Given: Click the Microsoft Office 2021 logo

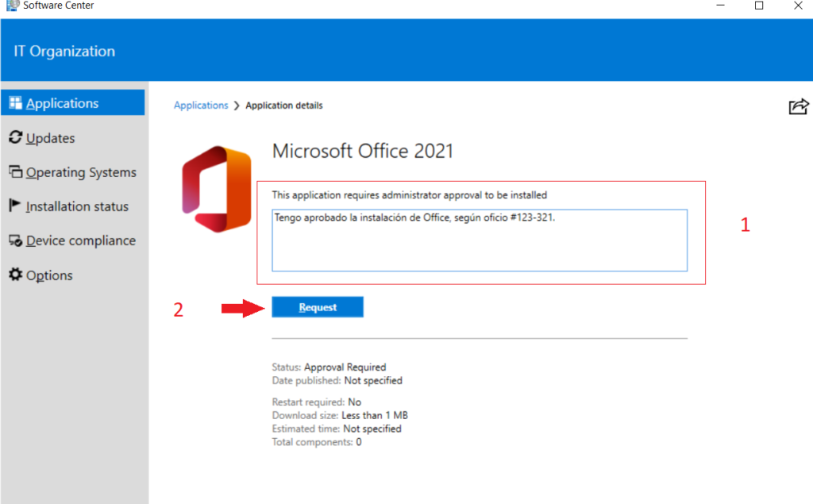Looking at the screenshot, I should point(217,189).
